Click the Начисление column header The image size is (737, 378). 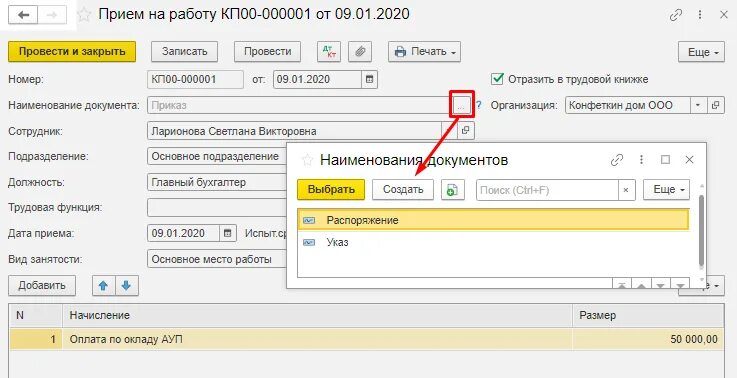[x=317, y=315]
